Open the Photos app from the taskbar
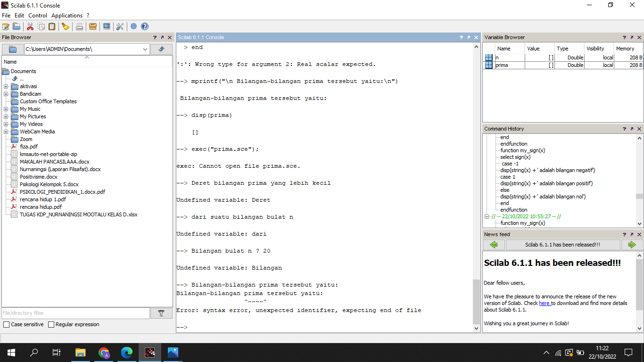Viewport: 644px width, 362px height. (173, 352)
